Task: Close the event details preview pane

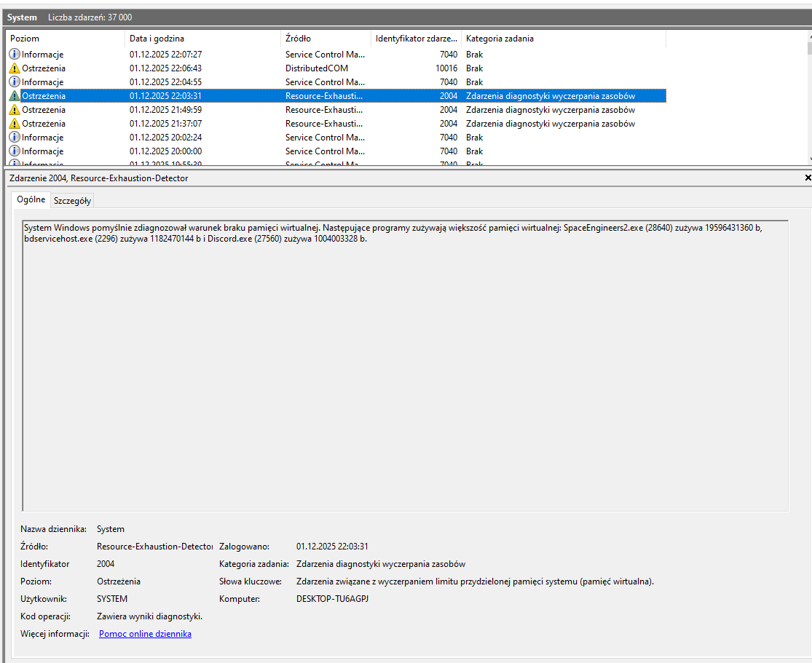Action: pos(807,178)
